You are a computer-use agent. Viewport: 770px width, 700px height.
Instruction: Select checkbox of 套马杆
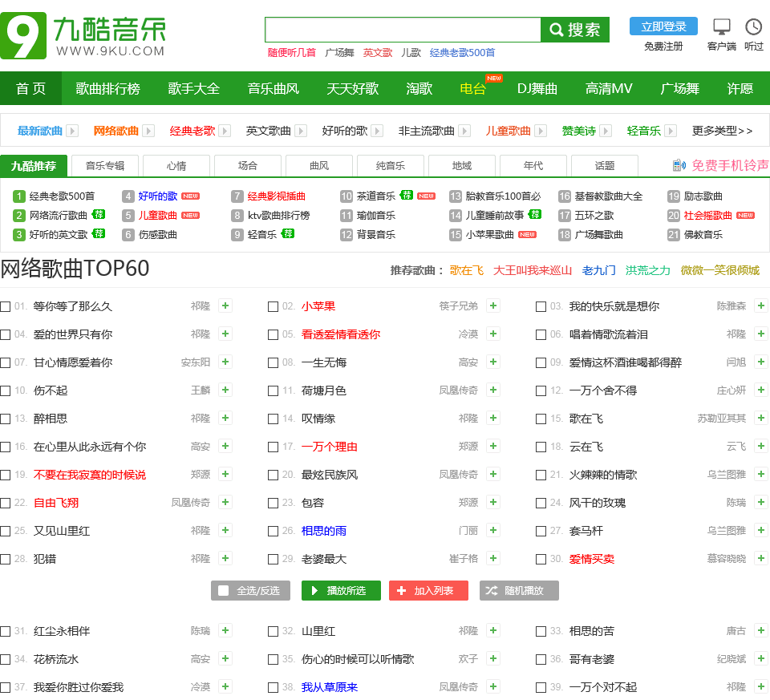coord(541,531)
